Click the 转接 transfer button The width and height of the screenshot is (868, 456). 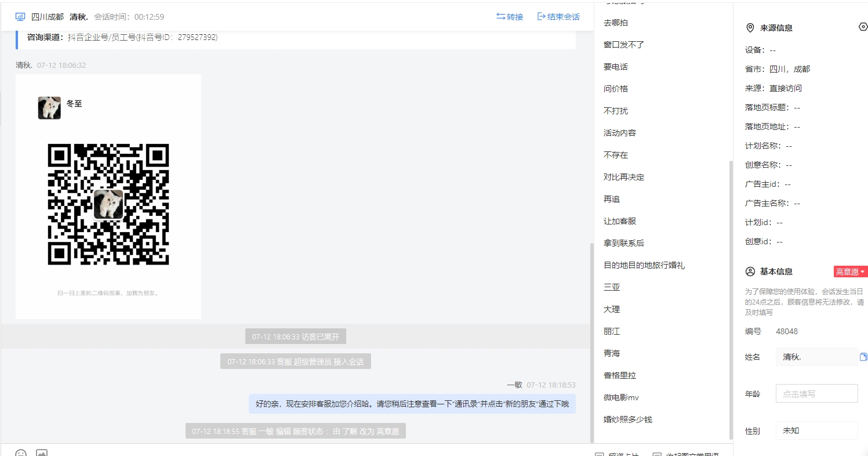(x=510, y=17)
